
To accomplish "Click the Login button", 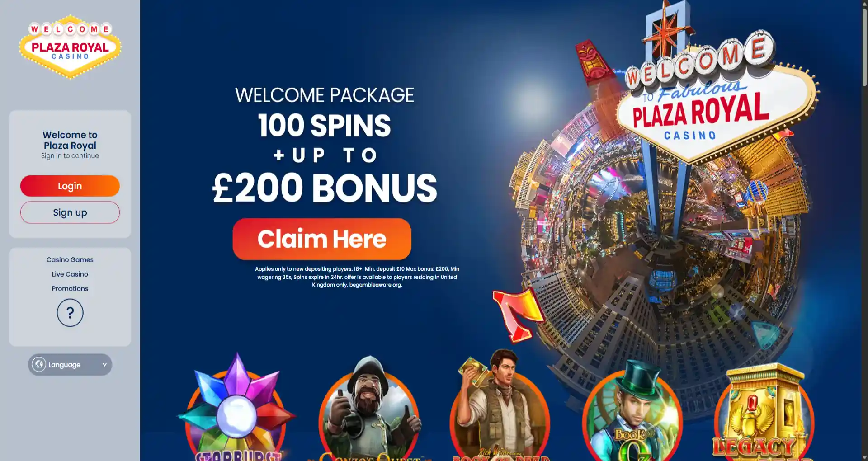I will pos(70,186).
